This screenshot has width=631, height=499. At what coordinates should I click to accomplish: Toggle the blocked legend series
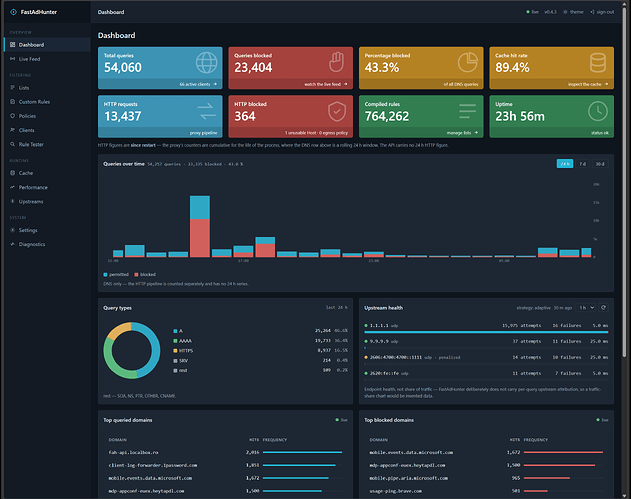pyautogui.click(x=145, y=274)
